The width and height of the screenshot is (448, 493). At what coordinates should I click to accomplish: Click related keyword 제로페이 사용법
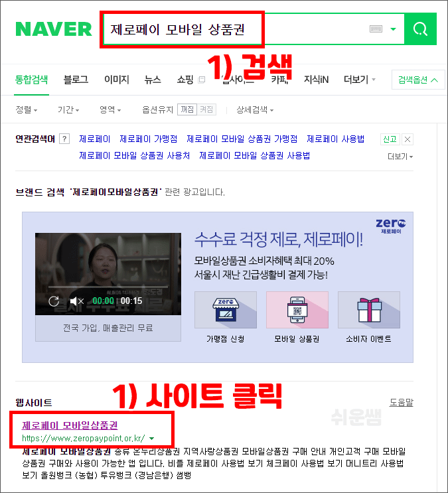(x=335, y=139)
